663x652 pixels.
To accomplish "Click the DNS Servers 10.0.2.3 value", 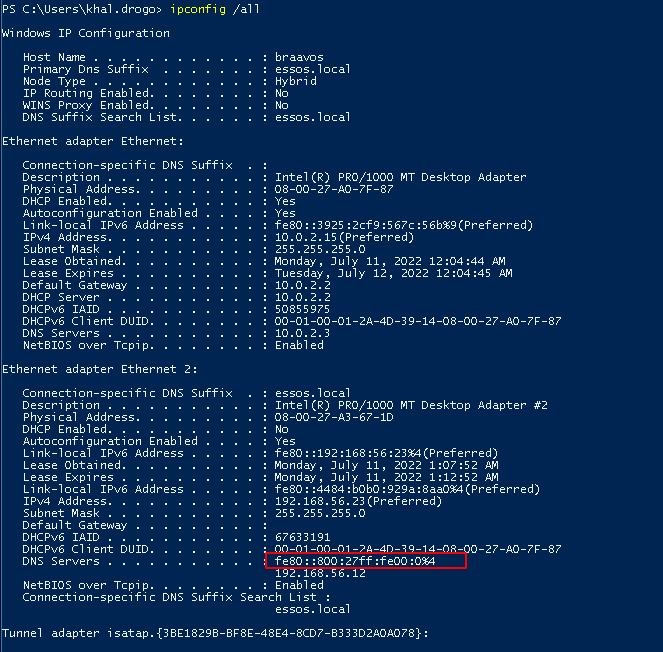I will pos(302,333).
